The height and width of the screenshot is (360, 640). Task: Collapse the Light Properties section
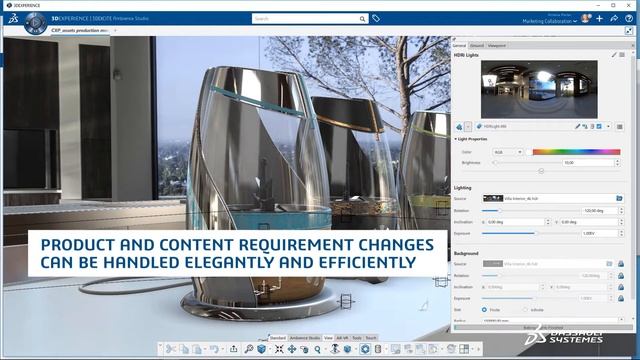click(x=456, y=139)
